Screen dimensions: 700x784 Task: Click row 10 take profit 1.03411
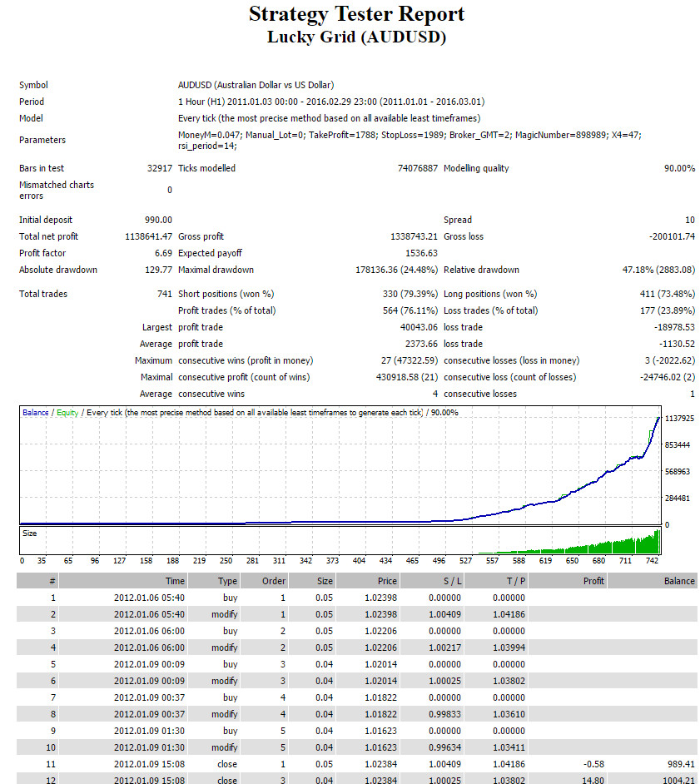pos(509,747)
